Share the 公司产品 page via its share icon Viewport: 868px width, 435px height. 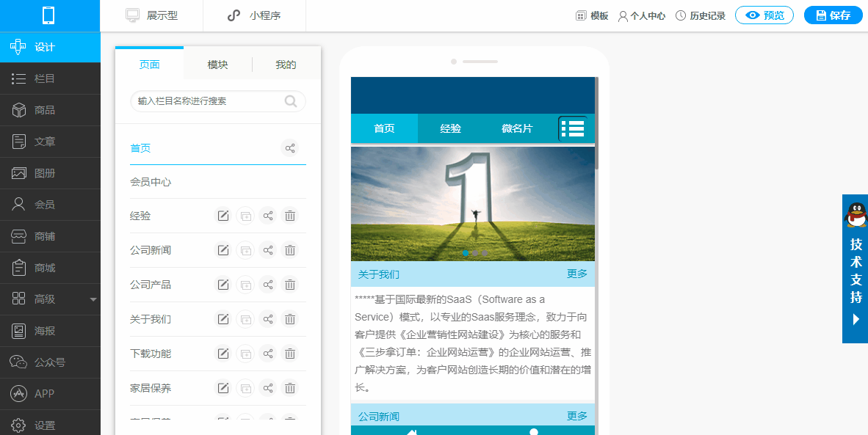point(268,285)
